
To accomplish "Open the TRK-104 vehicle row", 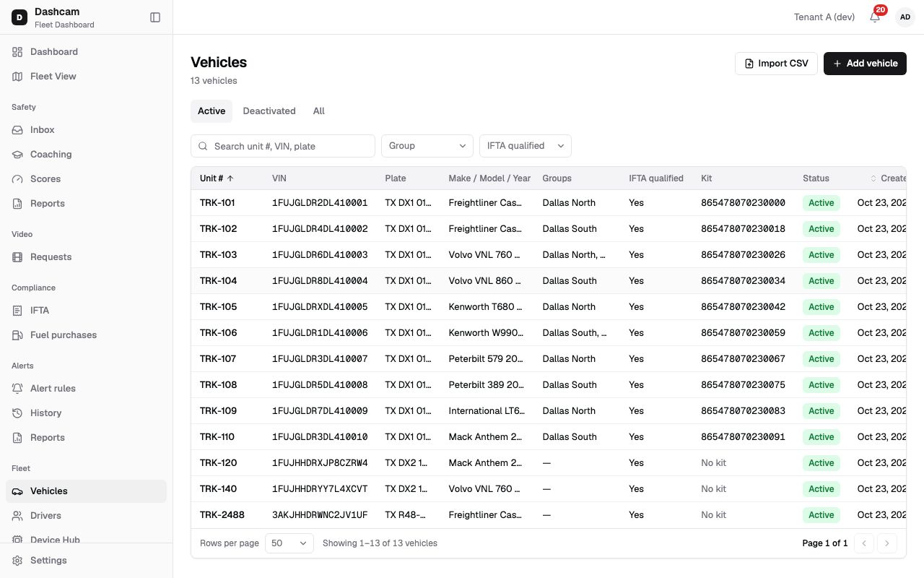I will (549, 281).
